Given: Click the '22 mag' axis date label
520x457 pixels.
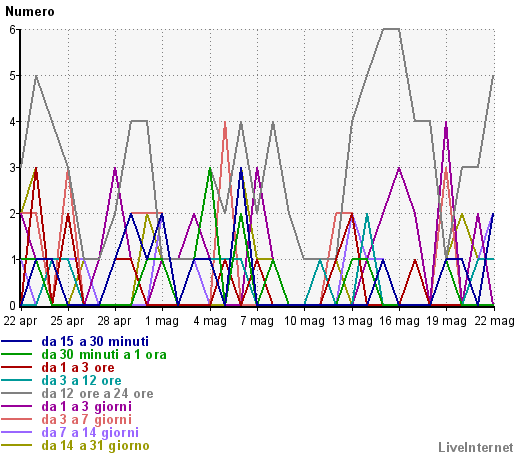Looking at the screenshot, I should click(x=494, y=321).
